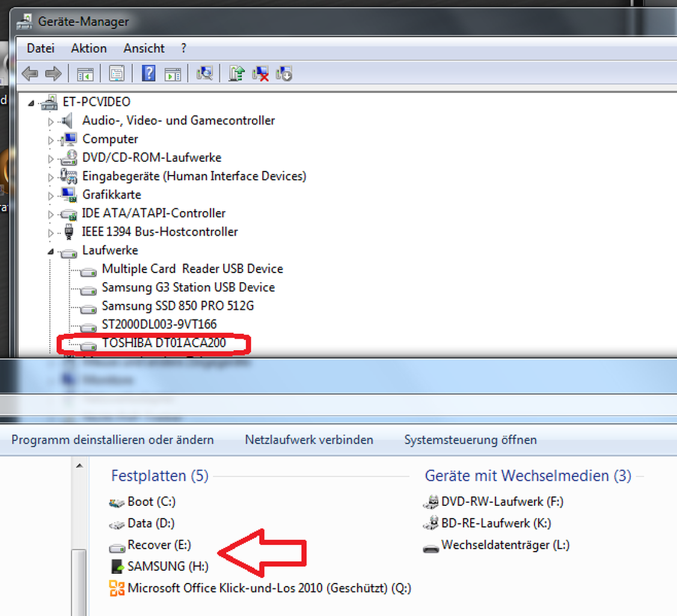
Task: Uninstall device icon with red X
Action: tap(260, 73)
